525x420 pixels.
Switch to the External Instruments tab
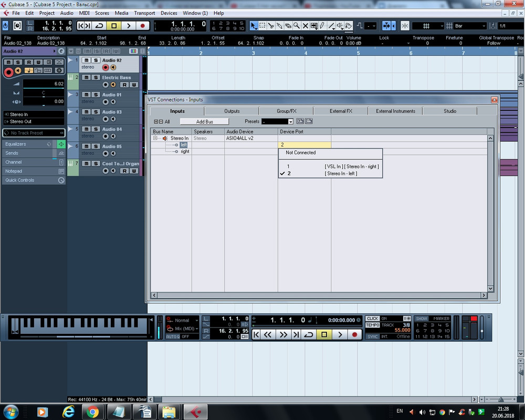coord(395,111)
